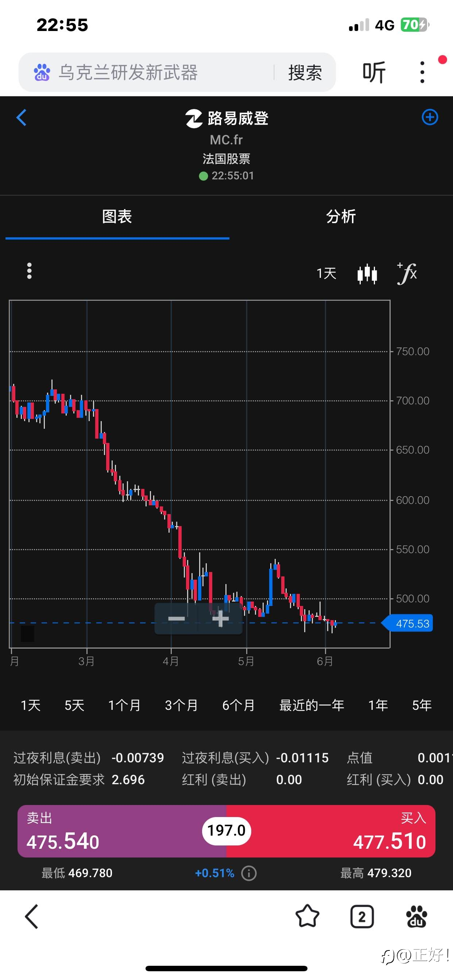Open the 1天 candle interval selector
This screenshot has width=453, height=980.
(x=326, y=273)
